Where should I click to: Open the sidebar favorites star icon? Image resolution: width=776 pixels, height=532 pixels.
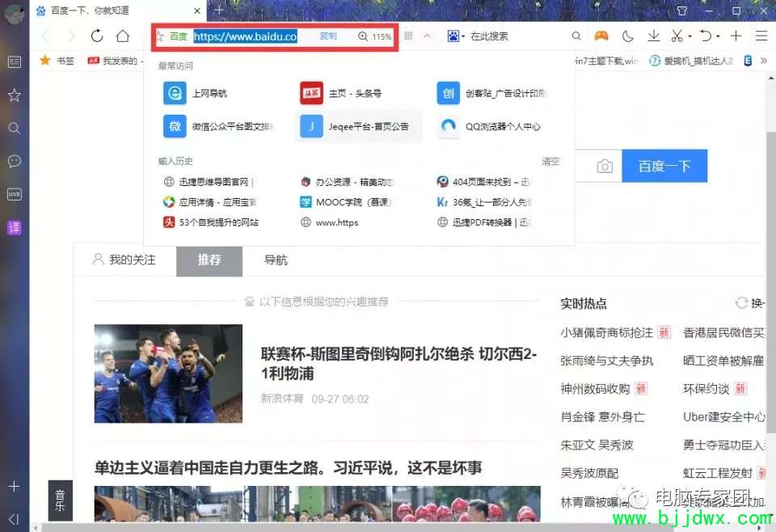pyautogui.click(x=15, y=95)
